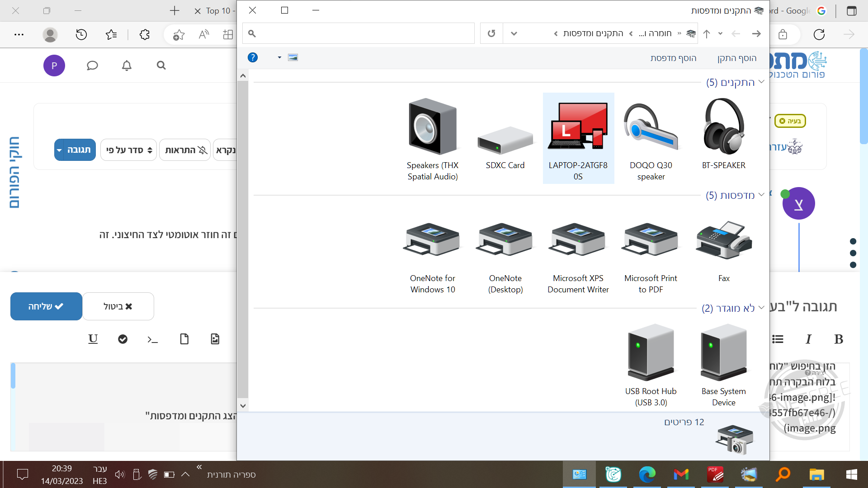Open help with the blue question mark
Screen dimensions: 868x488
[x=253, y=57]
